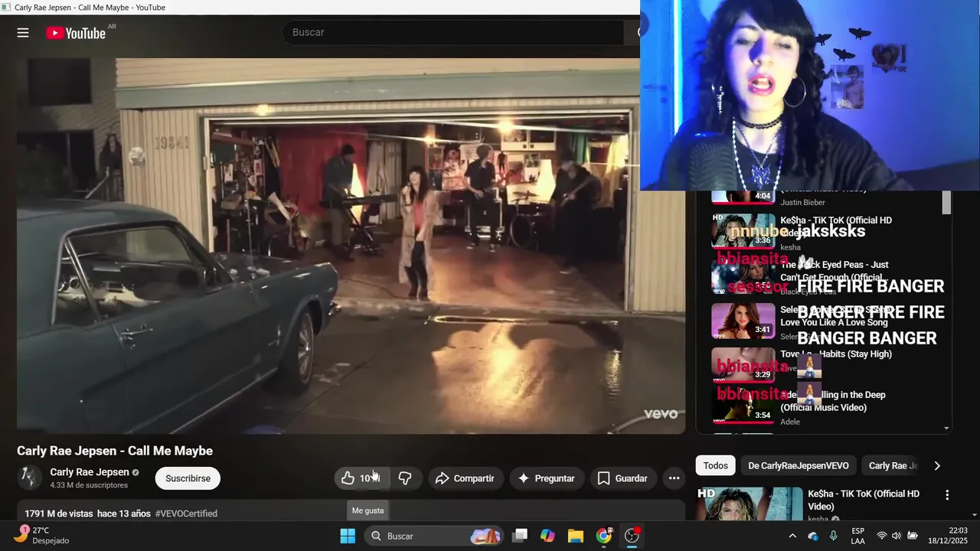Click the video player to pause

(x=351, y=246)
